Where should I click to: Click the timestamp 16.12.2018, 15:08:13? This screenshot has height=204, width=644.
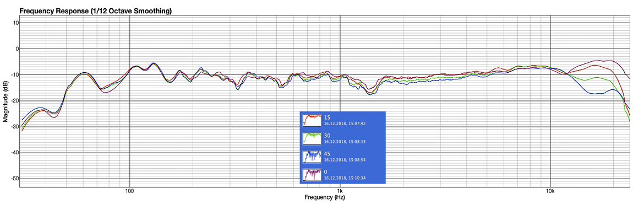tap(345, 141)
